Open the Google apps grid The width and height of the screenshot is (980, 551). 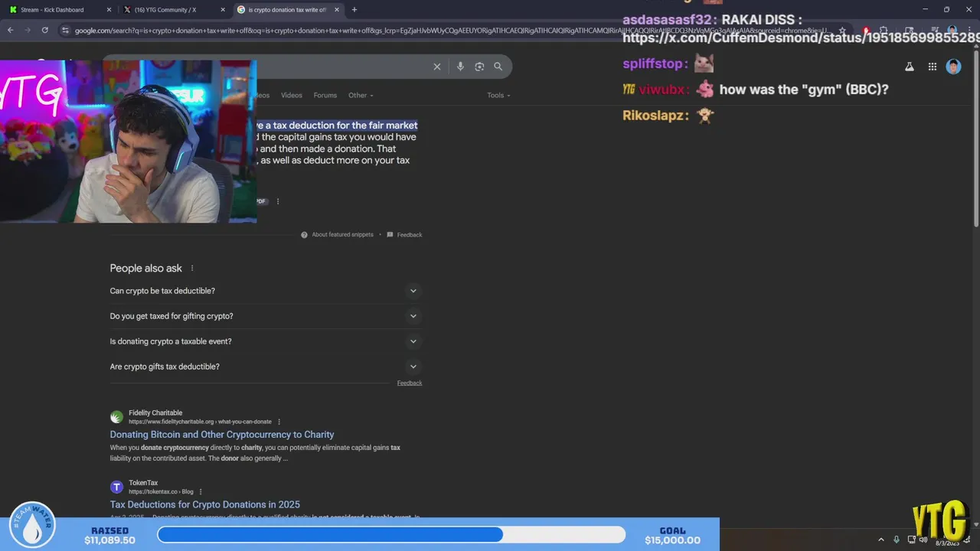tap(933, 67)
